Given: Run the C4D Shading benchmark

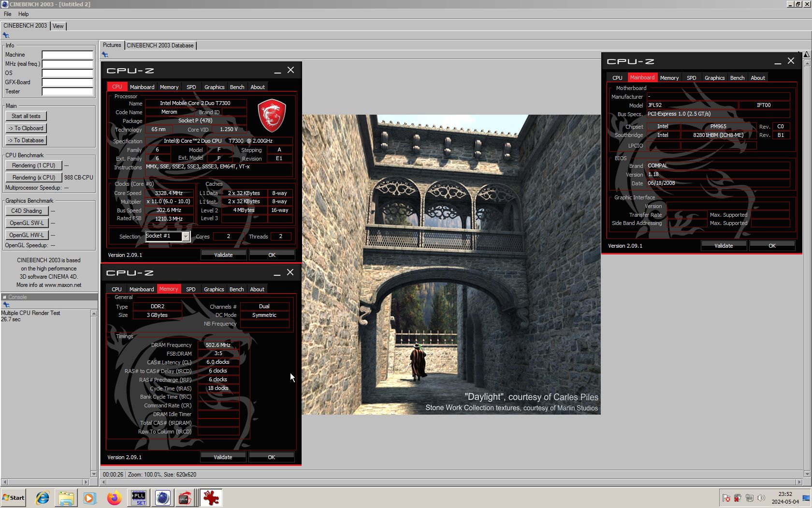Looking at the screenshot, I should [27, 211].
